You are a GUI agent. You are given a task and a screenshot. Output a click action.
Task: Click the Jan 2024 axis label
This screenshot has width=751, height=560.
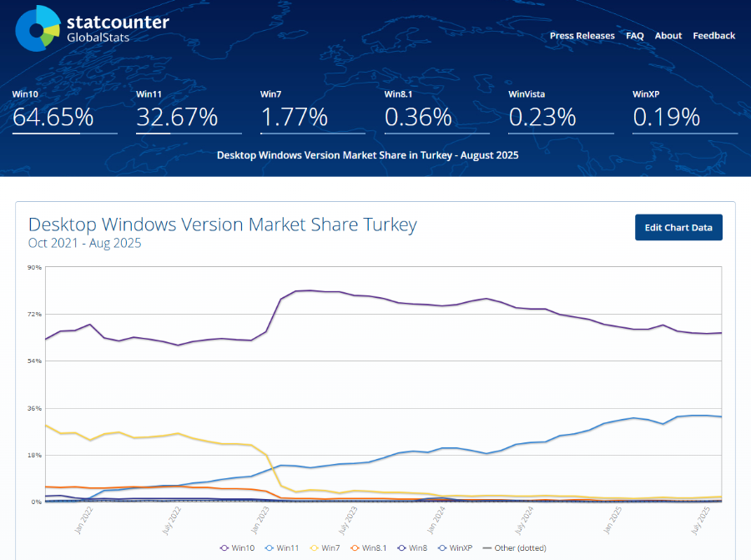[436, 520]
